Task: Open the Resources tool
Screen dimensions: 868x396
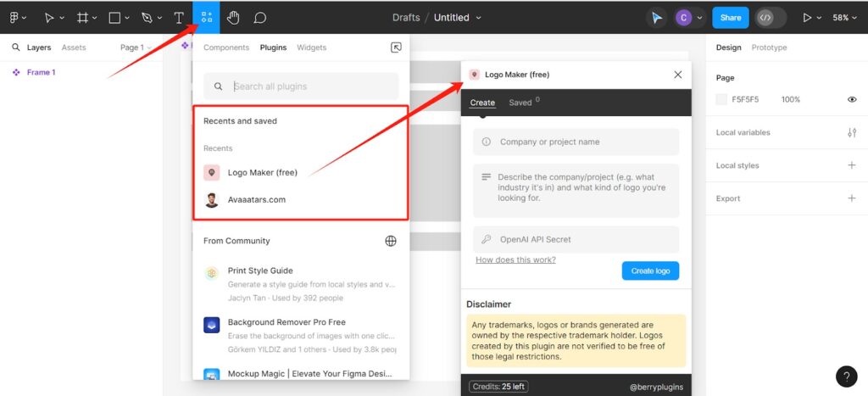Action: click(207, 17)
